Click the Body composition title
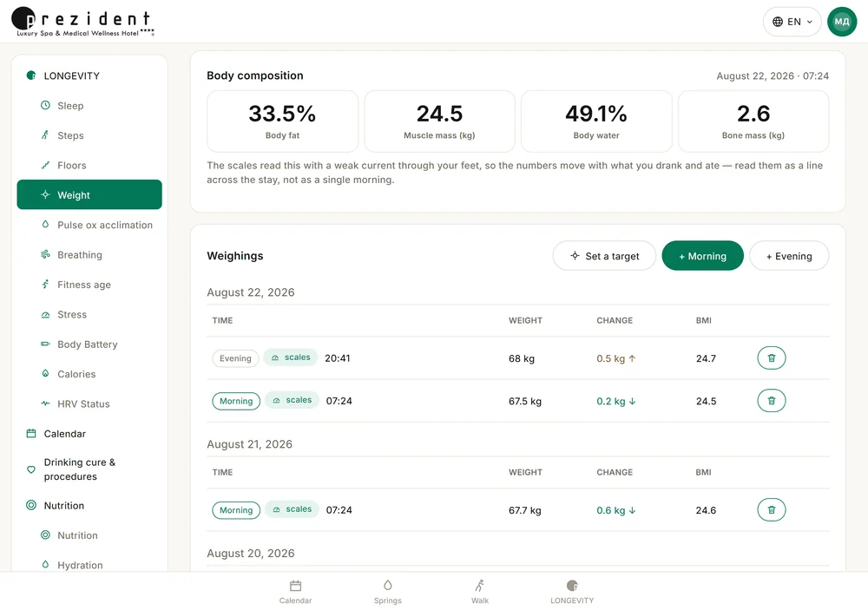The width and height of the screenshot is (868, 610). (x=255, y=75)
